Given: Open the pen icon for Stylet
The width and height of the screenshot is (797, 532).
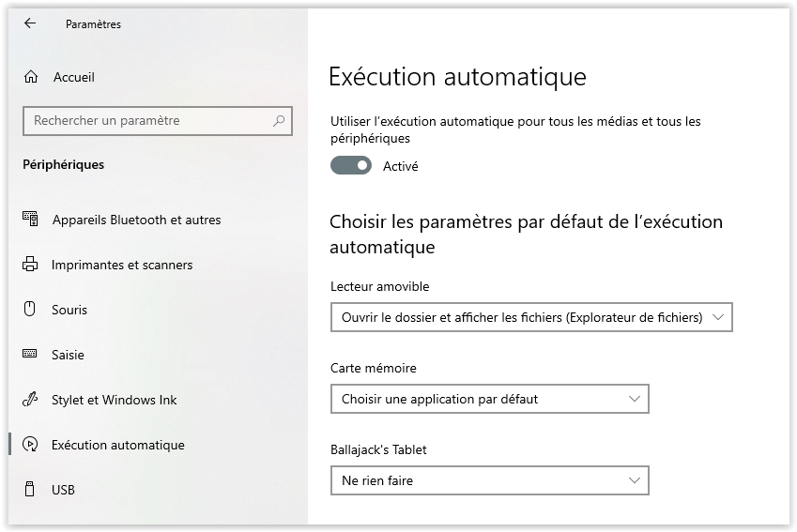Looking at the screenshot, I should [x=30, y=400].
